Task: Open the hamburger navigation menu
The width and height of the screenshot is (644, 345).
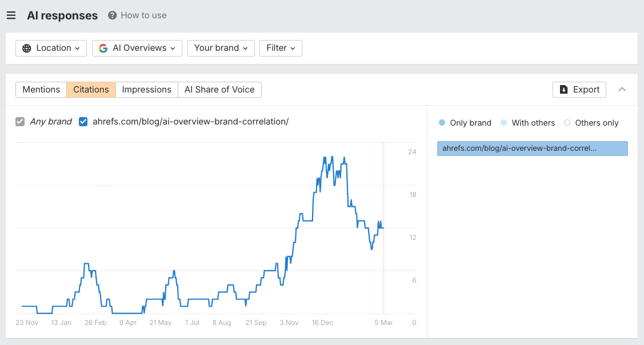Action: [x=11, y=15]
